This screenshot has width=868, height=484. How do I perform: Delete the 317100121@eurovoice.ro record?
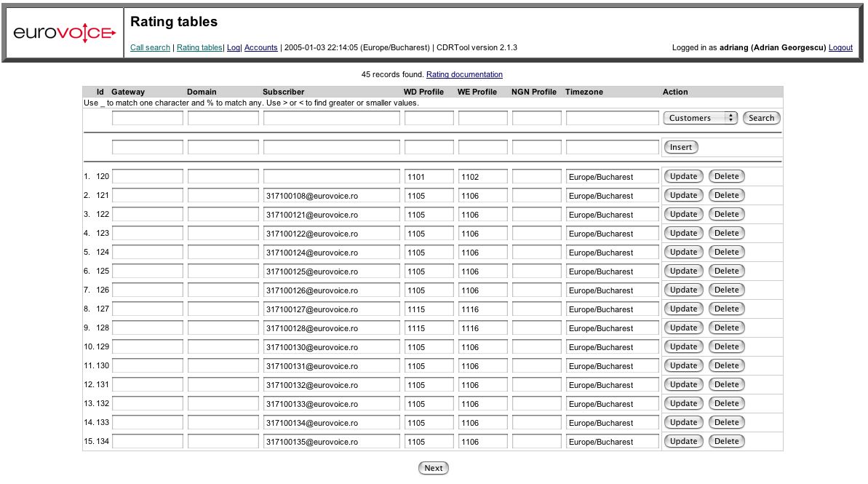click(x=726, y=214)
